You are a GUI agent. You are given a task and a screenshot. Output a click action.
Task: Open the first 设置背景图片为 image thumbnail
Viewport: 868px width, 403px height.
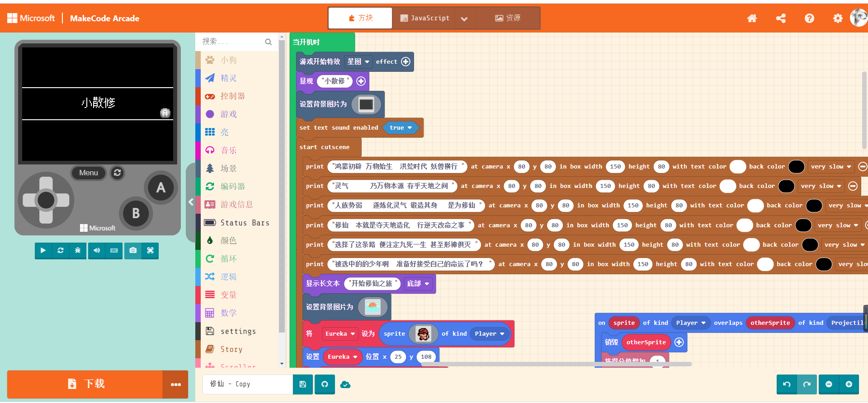click(366, 104)
